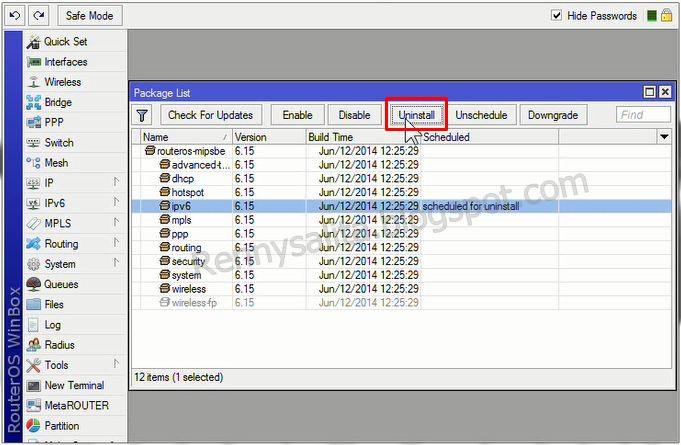Select the disabled wireless-fp package row

(x=402, y=303)
